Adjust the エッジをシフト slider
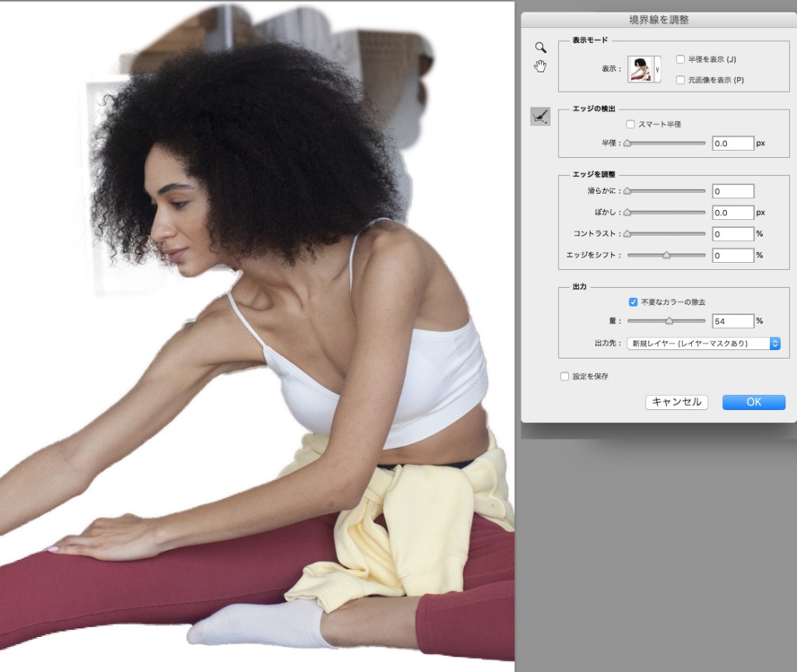This screenshot has height=672, width=797. pyautogui.click(x=666, y=255)
